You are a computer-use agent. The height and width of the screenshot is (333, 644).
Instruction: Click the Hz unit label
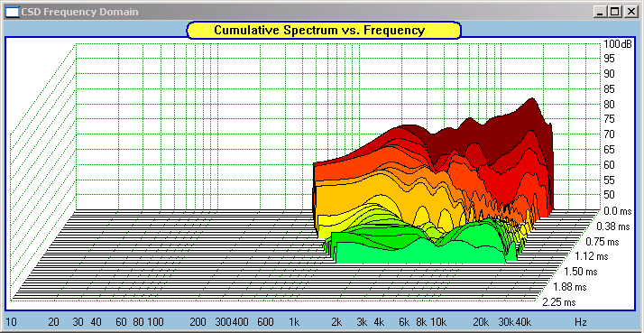[580, 322]
